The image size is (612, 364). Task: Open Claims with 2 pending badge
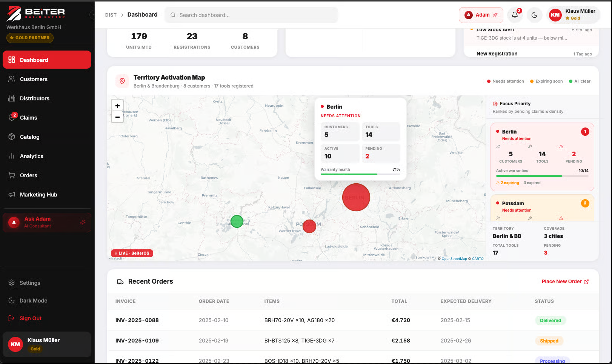[x=47, y=118]
